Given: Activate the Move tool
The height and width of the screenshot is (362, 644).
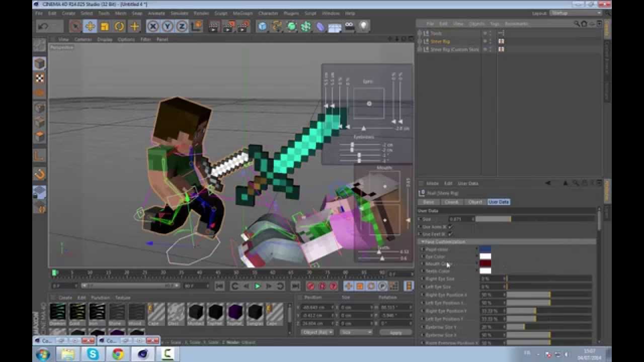Looking at the screenshot, I should click(x=90, y=26).
